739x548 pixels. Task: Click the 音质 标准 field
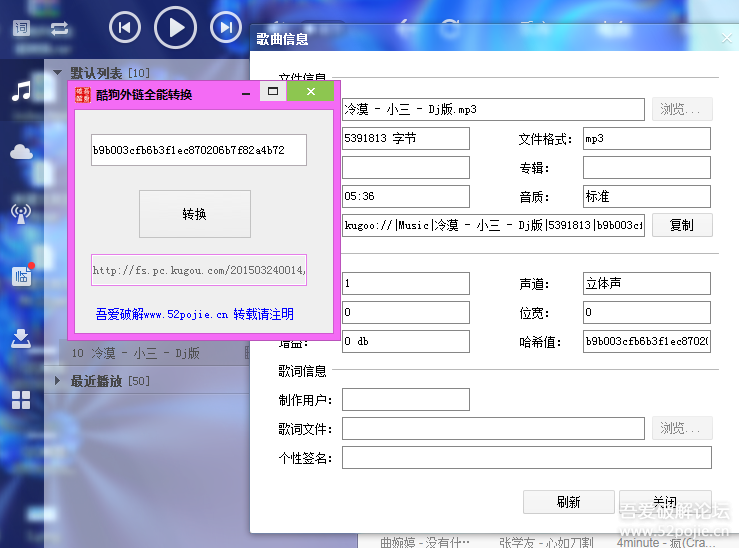tap(647, 196)
